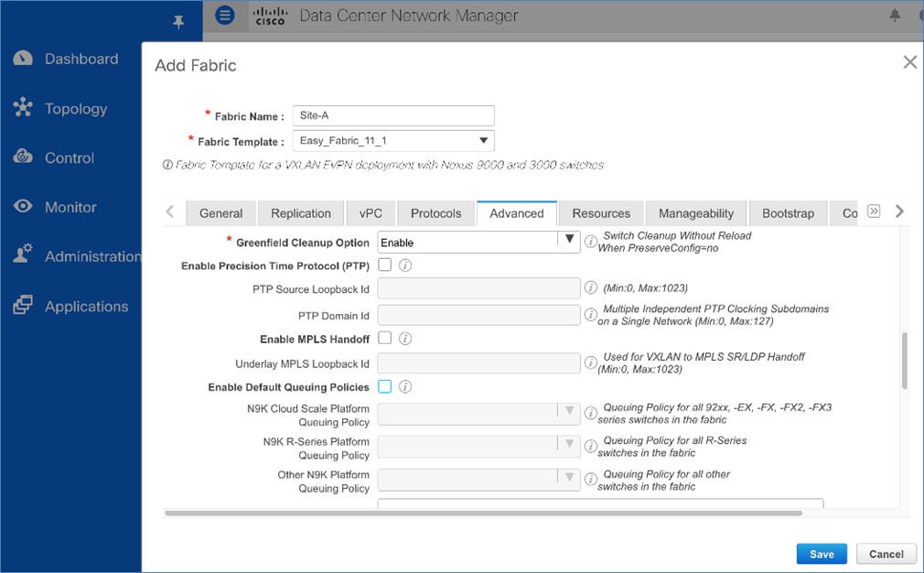The width and height of the screenshot is (924, 573).
Task: Show info for PTP Domain Id
Action: tap(590, 314)
